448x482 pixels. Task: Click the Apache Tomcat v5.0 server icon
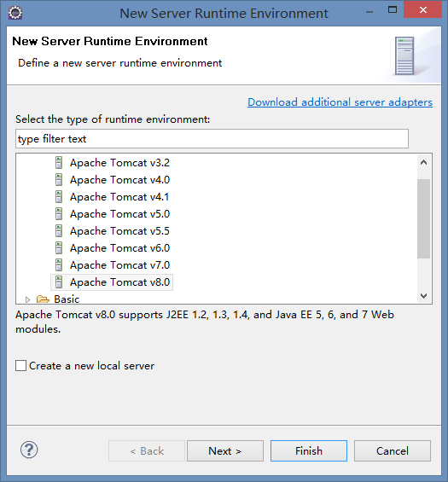click(x=59, y=214)
